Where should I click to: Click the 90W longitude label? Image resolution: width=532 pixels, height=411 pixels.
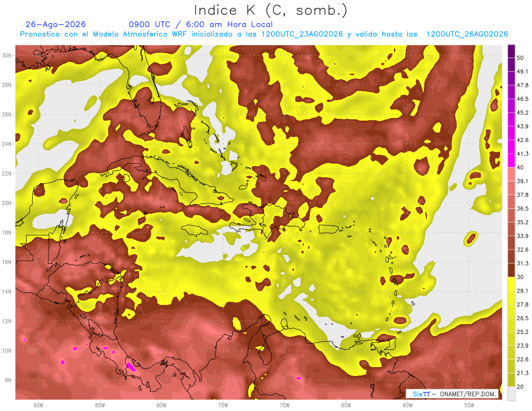click(39, 405)
